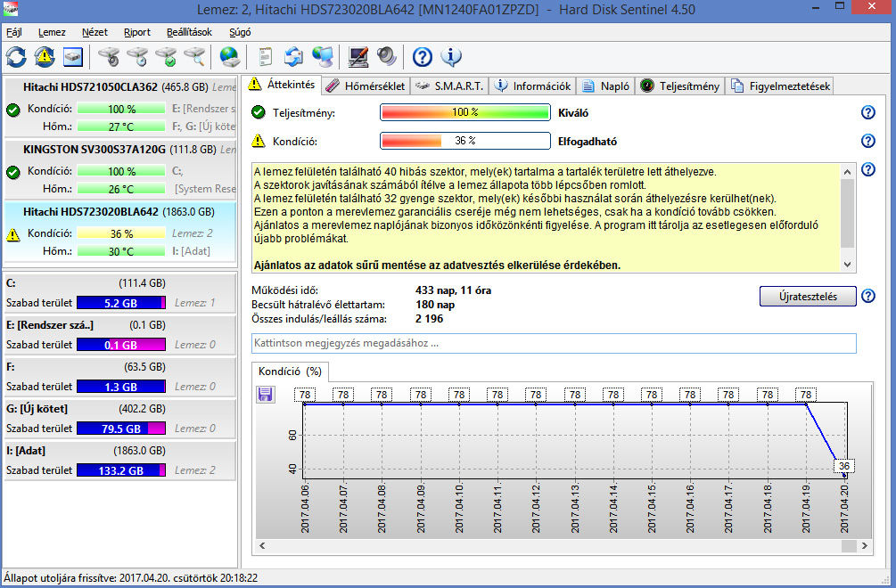Switch to the S.M.A.R.T. tab

pyautogui.click(x=449, y=86)
